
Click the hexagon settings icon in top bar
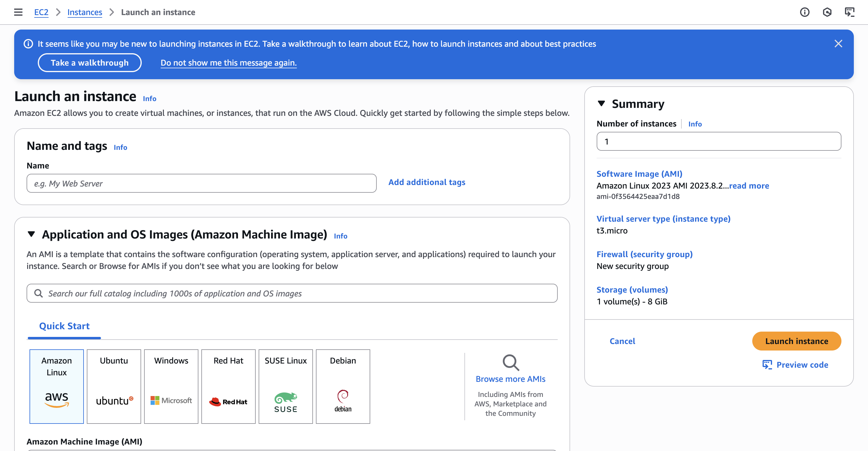click(x=827, y=12)
